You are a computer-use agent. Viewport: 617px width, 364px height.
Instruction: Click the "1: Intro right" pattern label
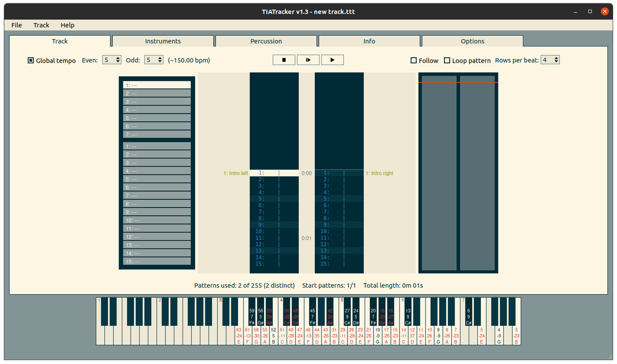(379, 173)
